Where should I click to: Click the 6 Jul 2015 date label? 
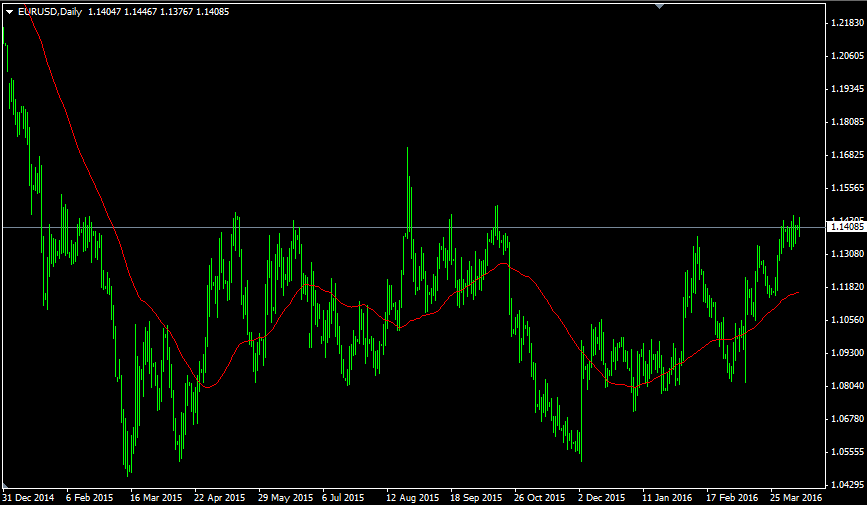click(343, 498)
